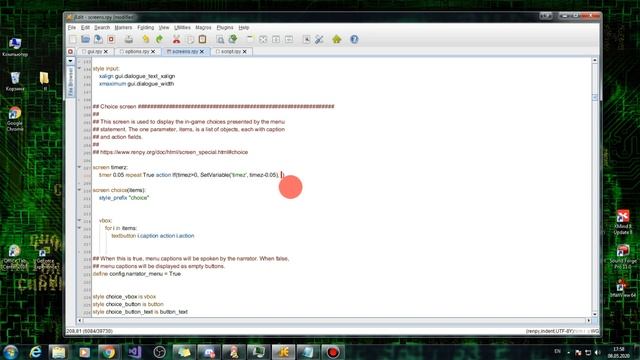
Task: Copy the selection
Action: point(190,39)
